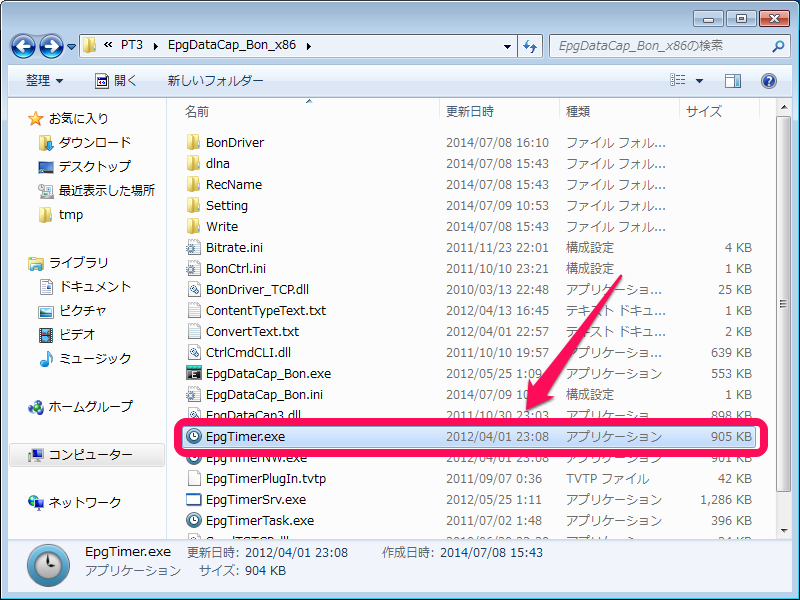Image resolution: width=800 pixels, height=600 pixels.
Task: Select the CtrlCmdCLI.dll file icon
Action: pyautogui.click(x=193, y=352)
